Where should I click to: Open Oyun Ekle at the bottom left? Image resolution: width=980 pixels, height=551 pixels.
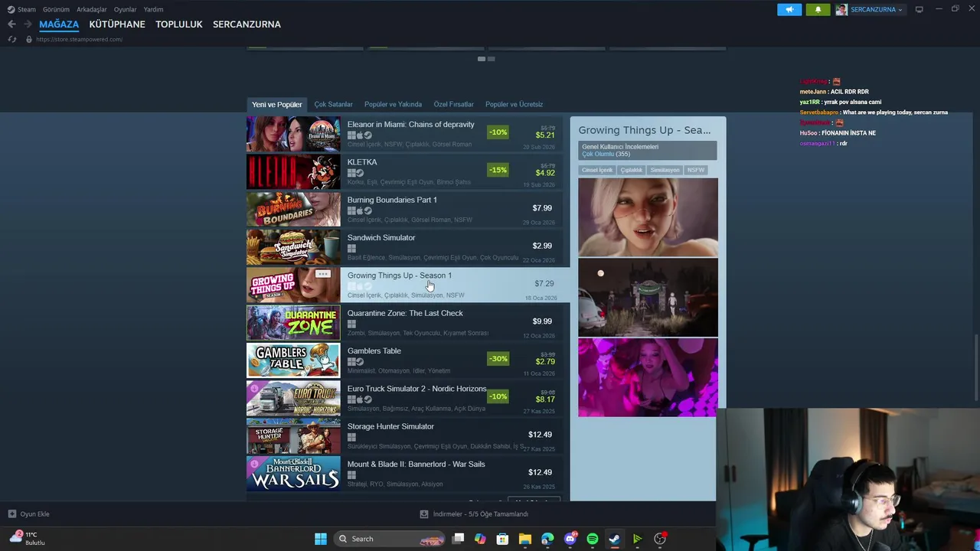coord(29,514)
